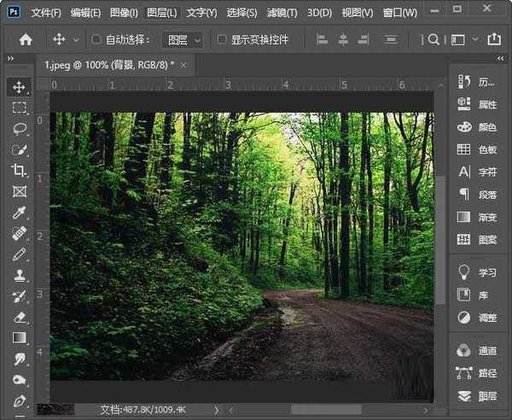Click the Share icon in options bar

point(493,39)
